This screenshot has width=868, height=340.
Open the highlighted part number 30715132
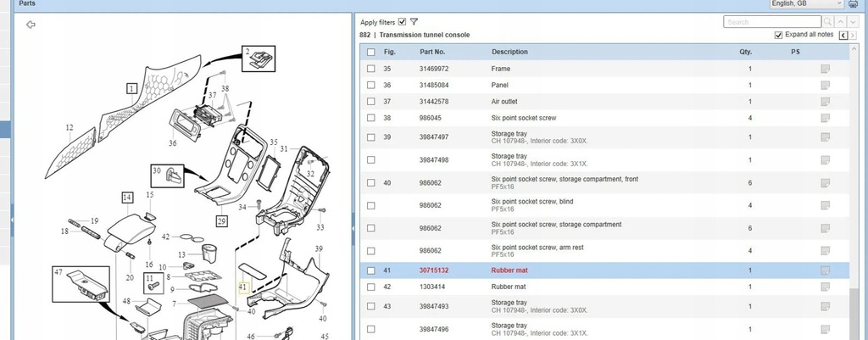point(434,270)
